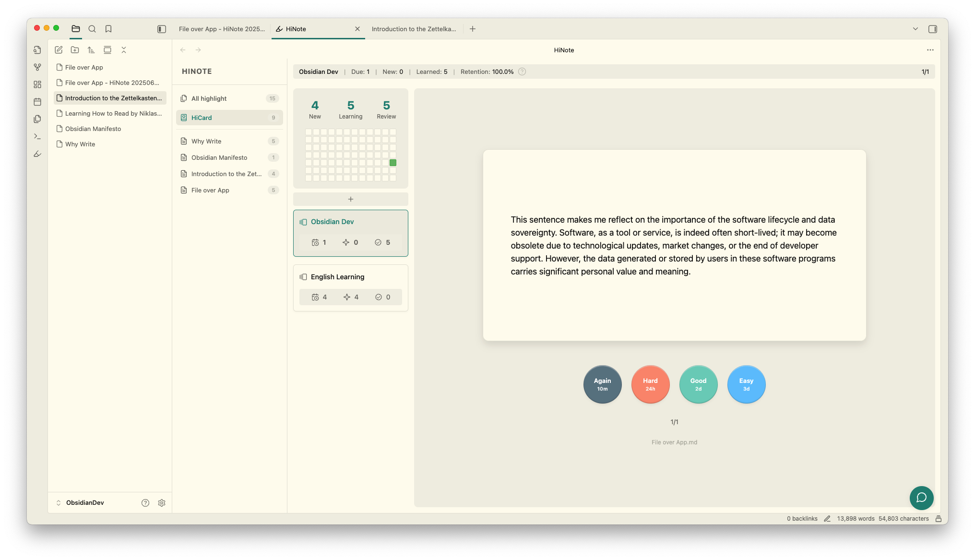Create a new note with pencil icon
Viewport: 975px width, 560px height.
(x=59, y=50)
